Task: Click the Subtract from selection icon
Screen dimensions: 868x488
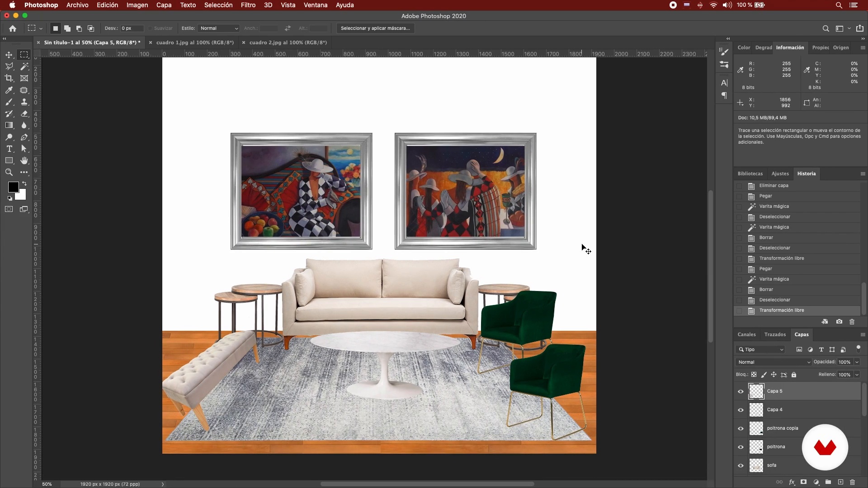Action: (79, 28)
